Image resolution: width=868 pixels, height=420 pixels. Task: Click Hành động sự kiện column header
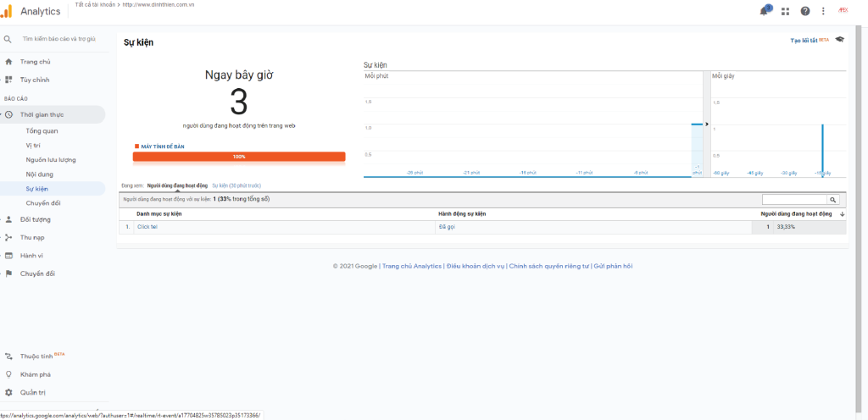462,214
